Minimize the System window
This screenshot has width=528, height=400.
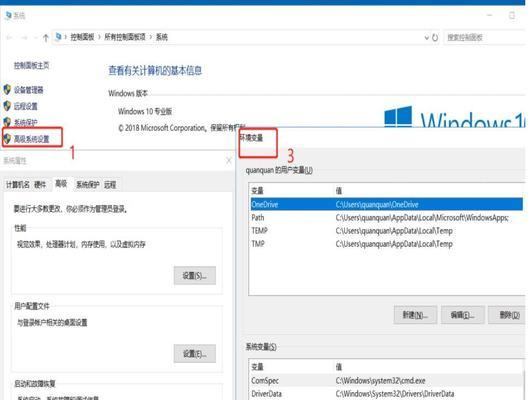489,15
